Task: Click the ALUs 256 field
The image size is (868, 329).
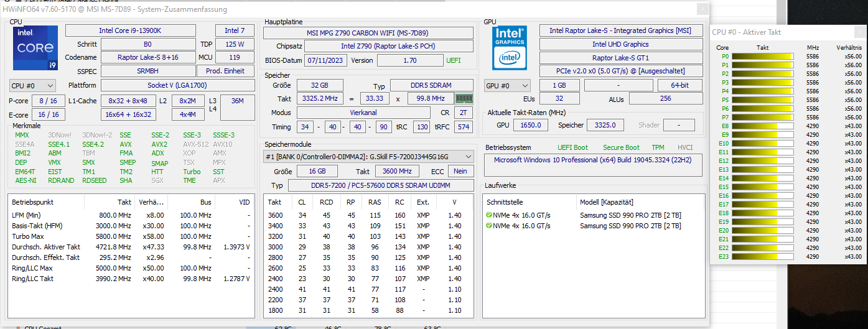Action: [x=665, y=99]
